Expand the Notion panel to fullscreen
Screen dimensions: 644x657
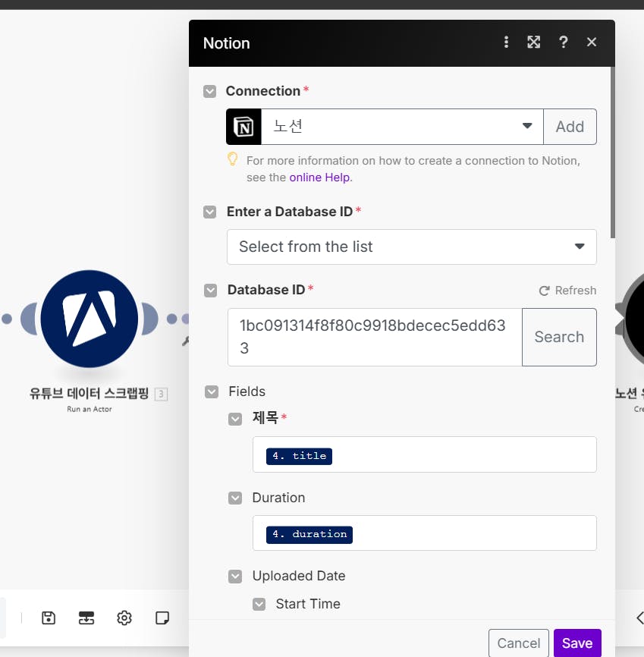pos(533,42)
